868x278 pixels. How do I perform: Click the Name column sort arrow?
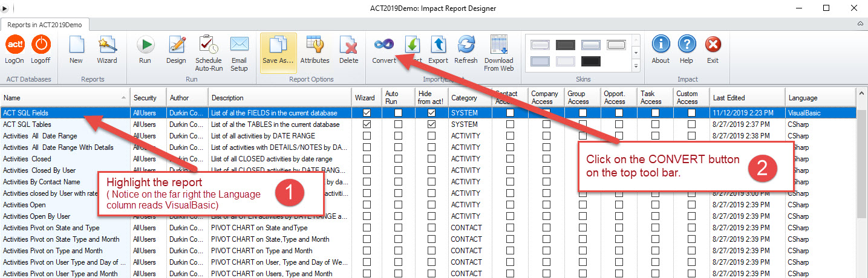[x=124, y=98]
